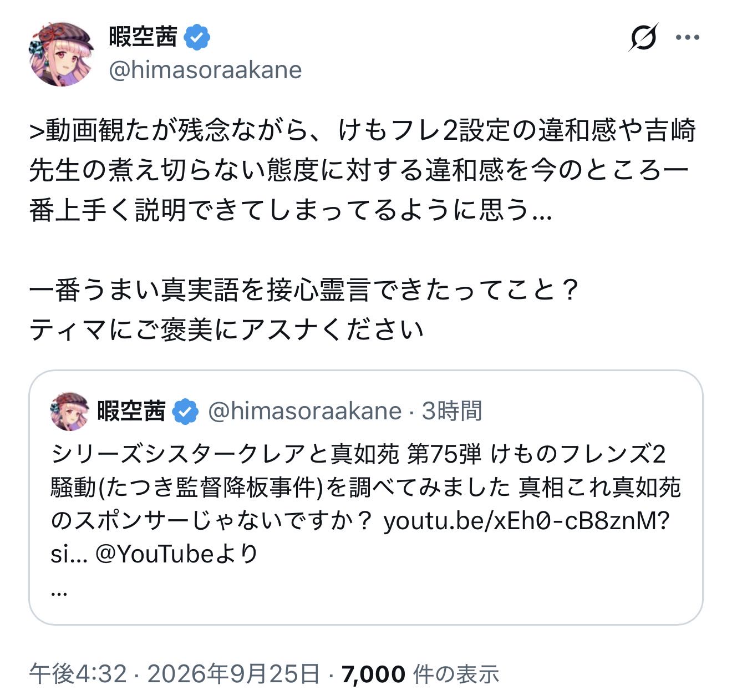Click the line ティマにご褒美にアスナください
Image resolution: width=732 pixels, height=700 pixels.
(x=226, y=330)
